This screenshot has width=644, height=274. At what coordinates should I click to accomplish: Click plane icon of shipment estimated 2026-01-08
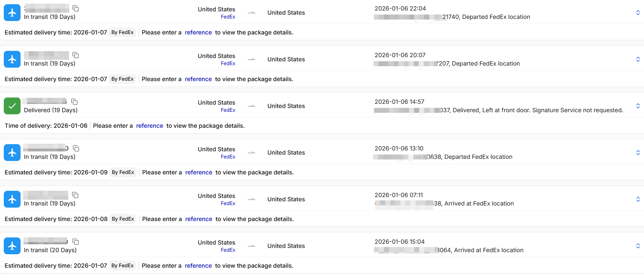click(12, 199)
